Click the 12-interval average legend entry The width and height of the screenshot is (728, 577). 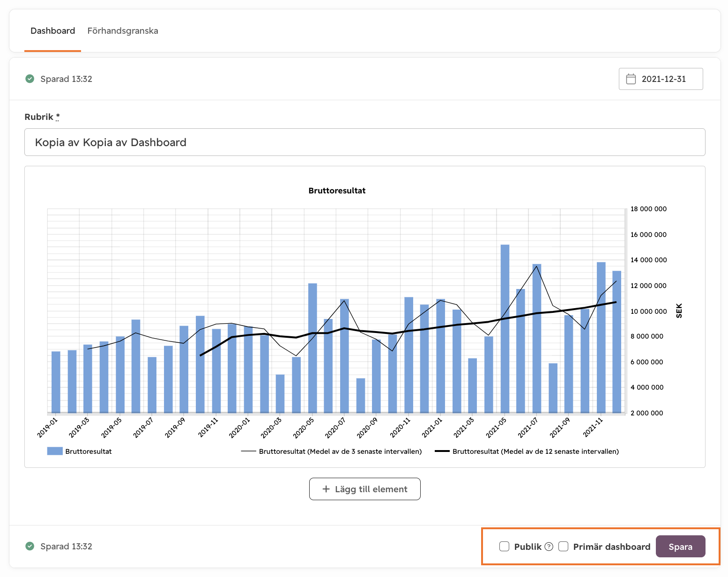pyautogui.click(x=527, y=451)
